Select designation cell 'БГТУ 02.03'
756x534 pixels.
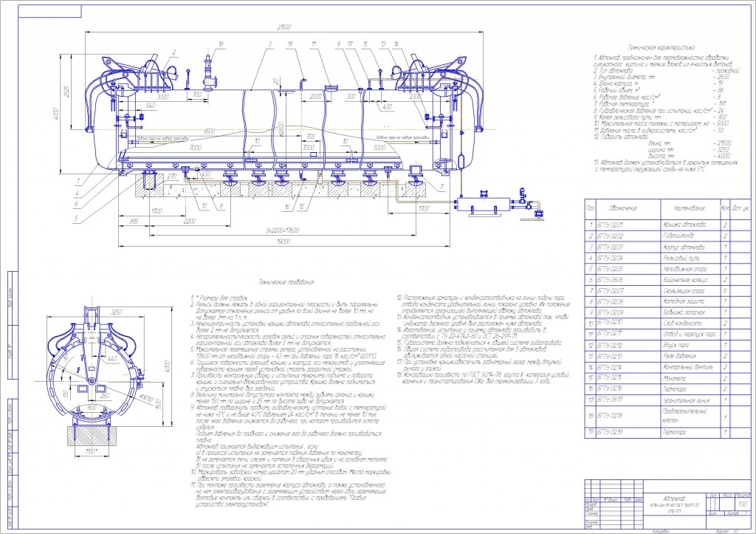628,247
